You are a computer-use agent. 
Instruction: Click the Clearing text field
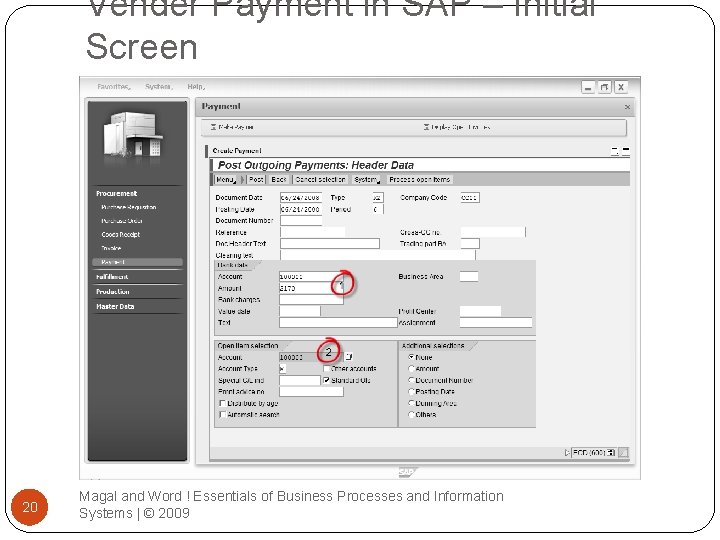[378, 255]
